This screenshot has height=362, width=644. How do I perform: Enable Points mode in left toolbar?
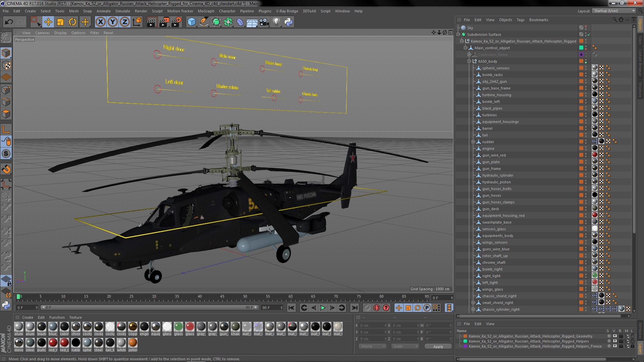tap(6, 90)
